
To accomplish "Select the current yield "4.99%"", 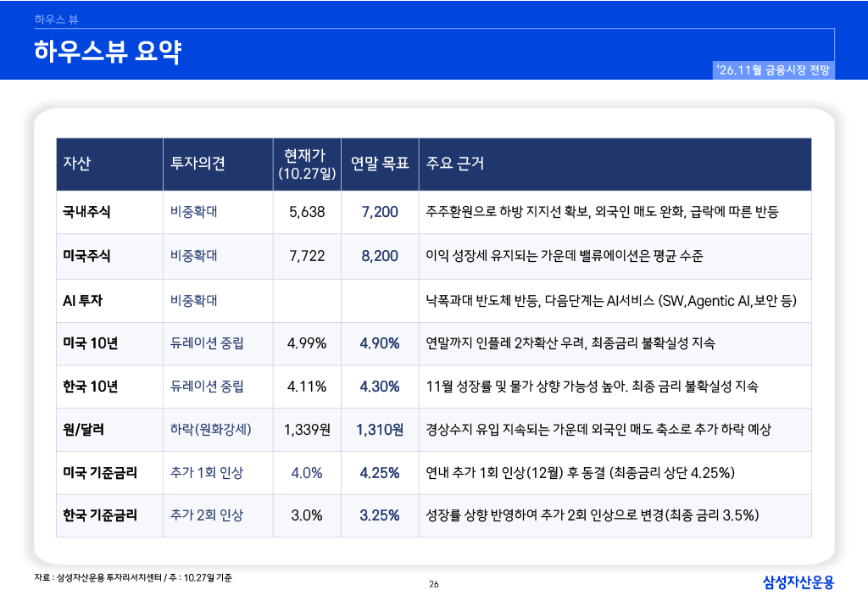I will coord(307,343).
